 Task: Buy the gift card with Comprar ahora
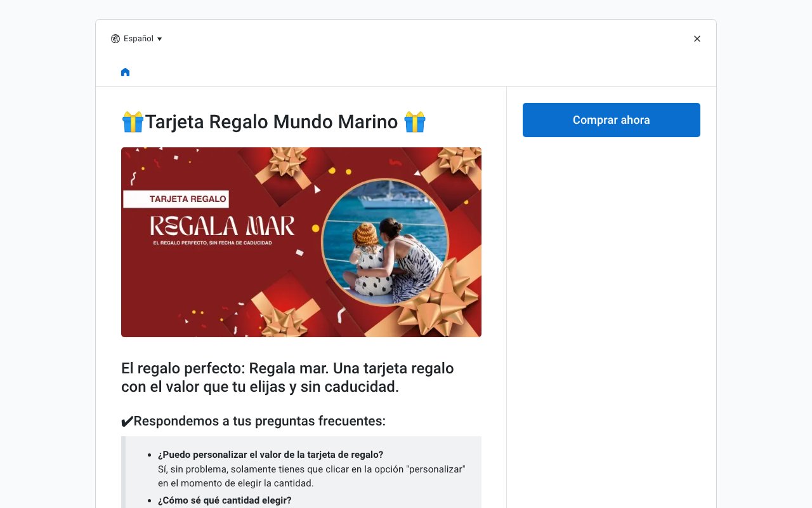click(x=612, y=120)
